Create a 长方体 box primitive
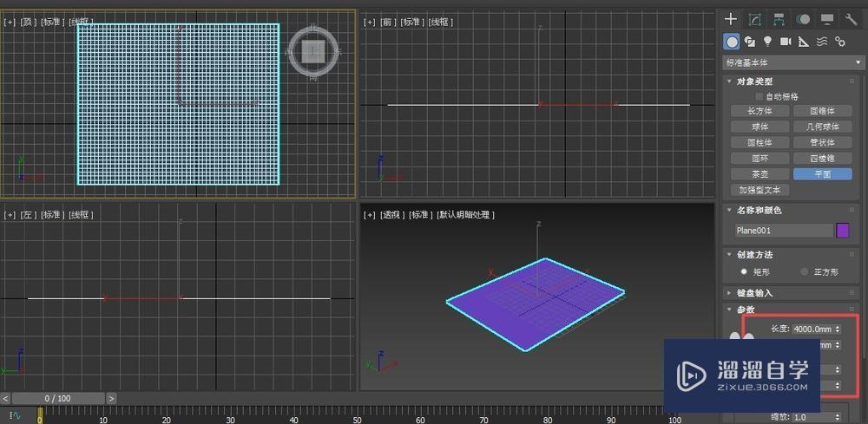This screenshot has height=424, width=868. tap(760, 111)
